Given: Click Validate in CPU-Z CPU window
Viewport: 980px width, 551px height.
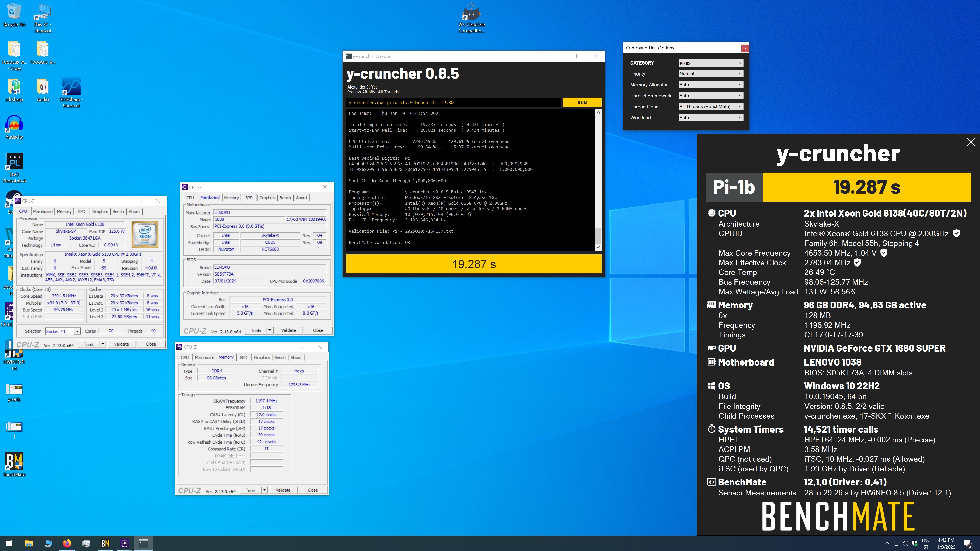Looking at the screenshot, I should click(x=121, y=344).
